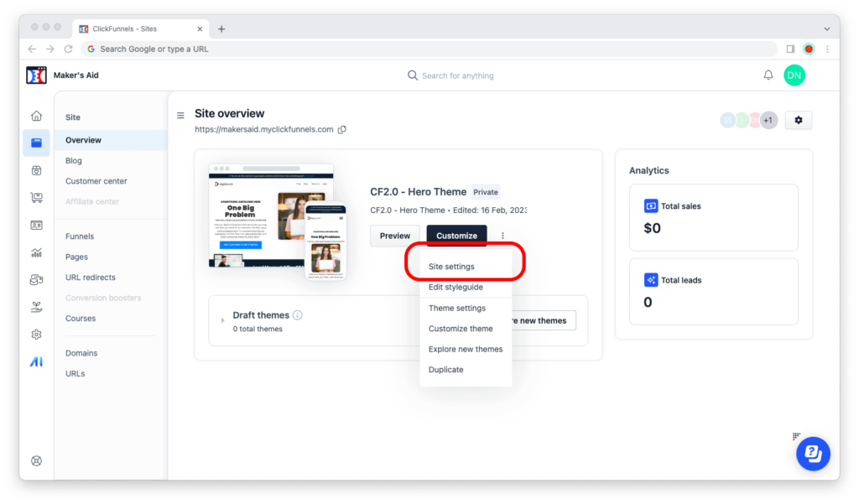Click the browser back arrow

[x=32, y=49]
